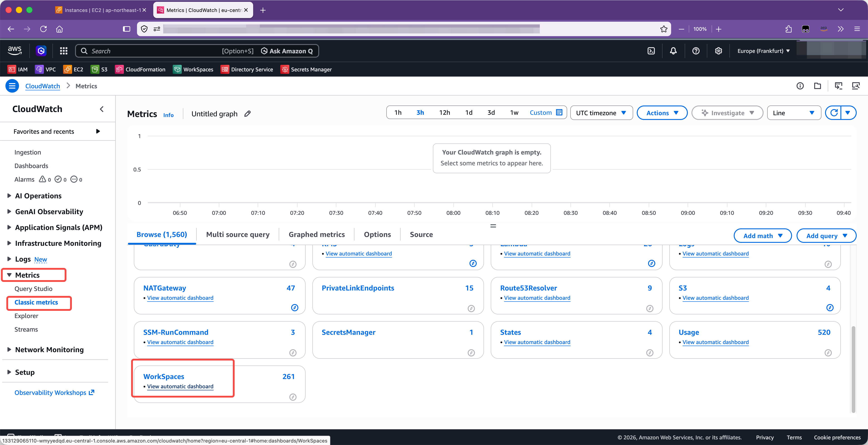Open WorkSpaces shortcut in favorites bar
The width and height of the screenshot is (868, 445).
tap(193, 69)
